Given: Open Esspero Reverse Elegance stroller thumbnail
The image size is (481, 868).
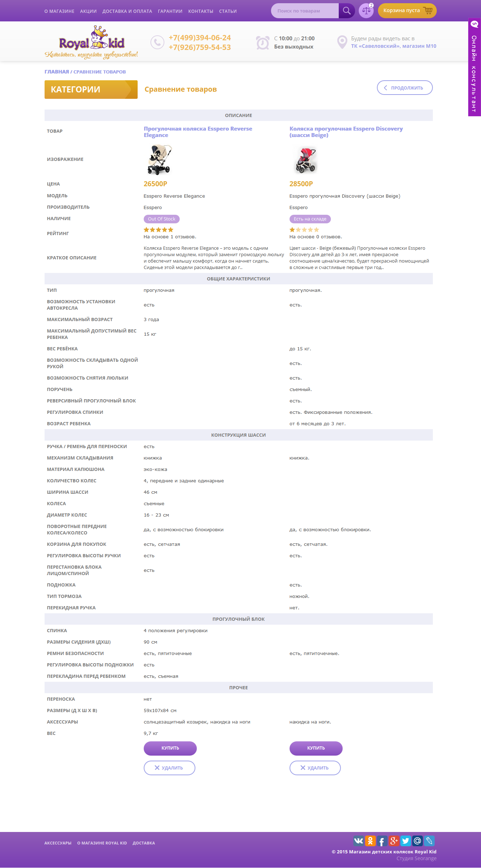Looking at the screenshot, I should pyautogui.click(x=160, y=159).
